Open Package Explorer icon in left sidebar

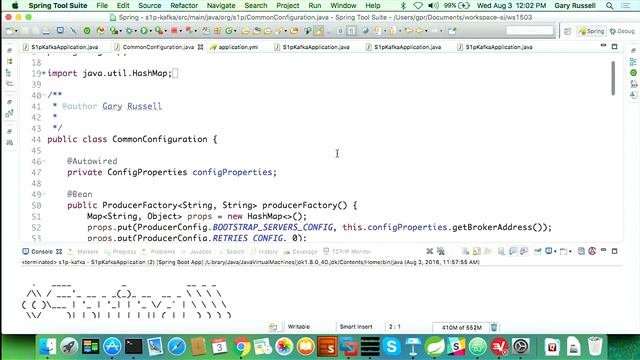(x=9, y=62)
